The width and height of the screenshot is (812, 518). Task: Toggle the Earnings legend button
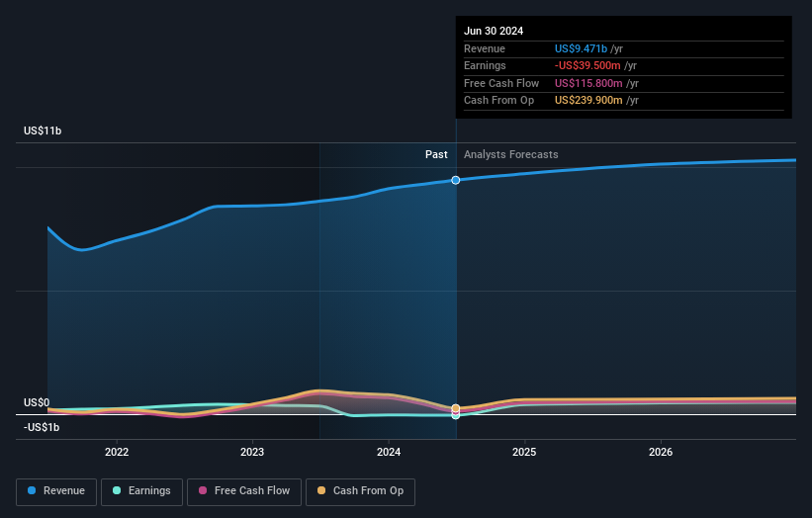click(x=141, y=491)
